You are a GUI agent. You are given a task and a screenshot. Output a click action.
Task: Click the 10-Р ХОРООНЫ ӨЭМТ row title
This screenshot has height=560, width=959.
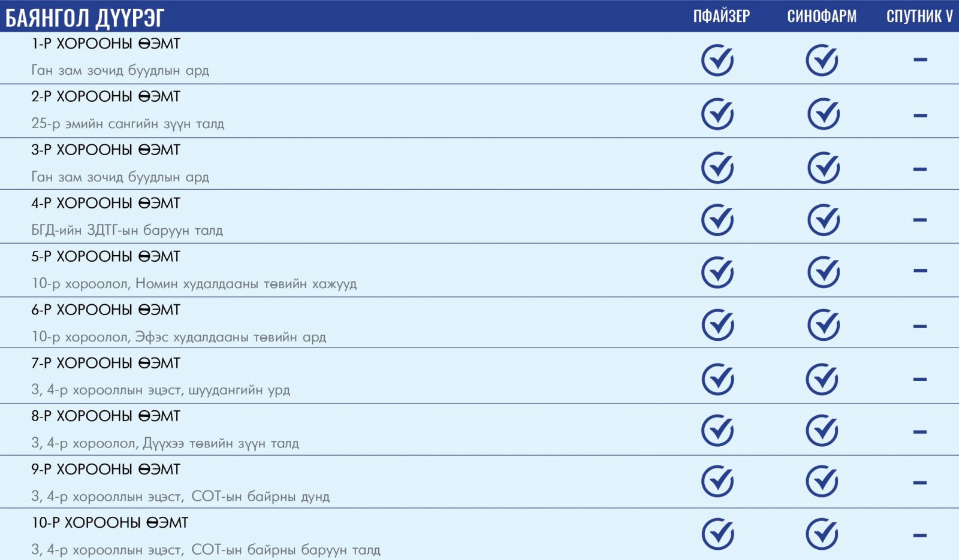(x=110, y=523)
